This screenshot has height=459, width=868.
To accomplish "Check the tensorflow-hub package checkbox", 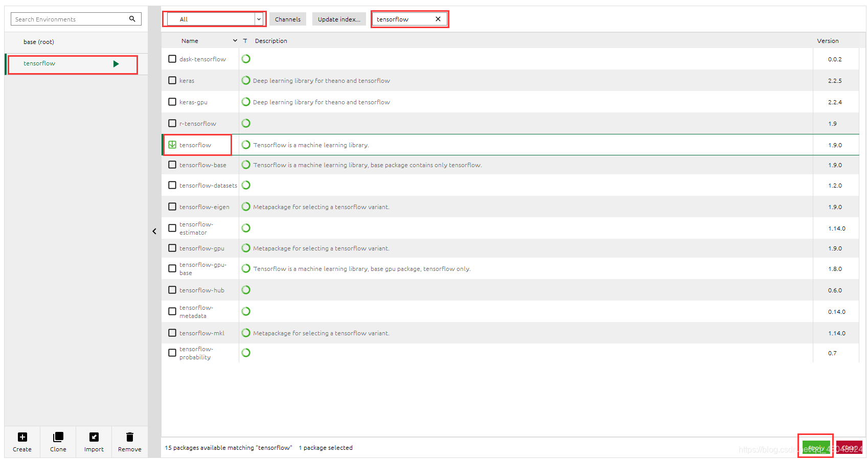I will pos(172,290).
